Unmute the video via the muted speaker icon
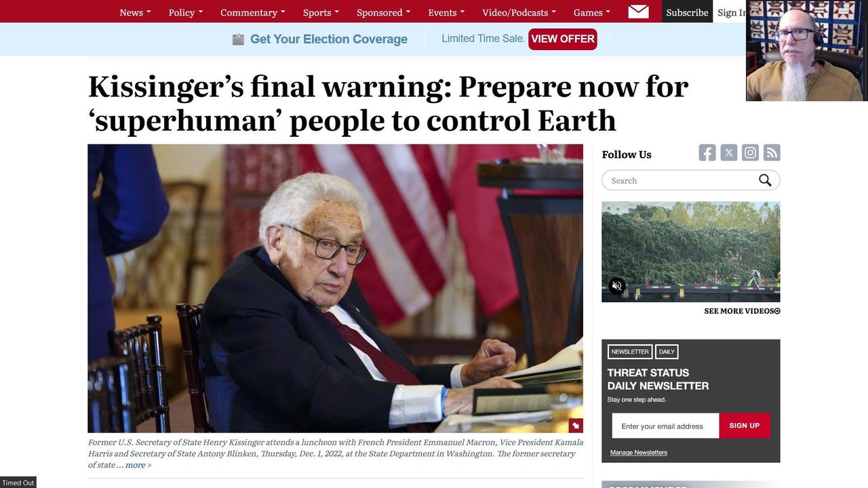 pos(616,286)
